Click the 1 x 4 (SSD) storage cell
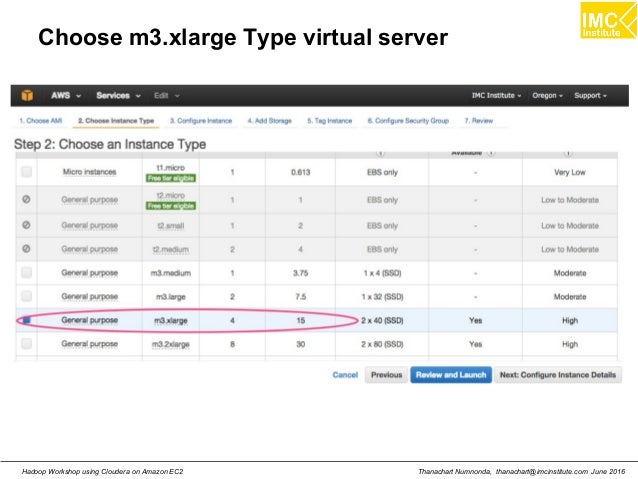The height and width of the screenshot is (479, 638). (382, 273)
